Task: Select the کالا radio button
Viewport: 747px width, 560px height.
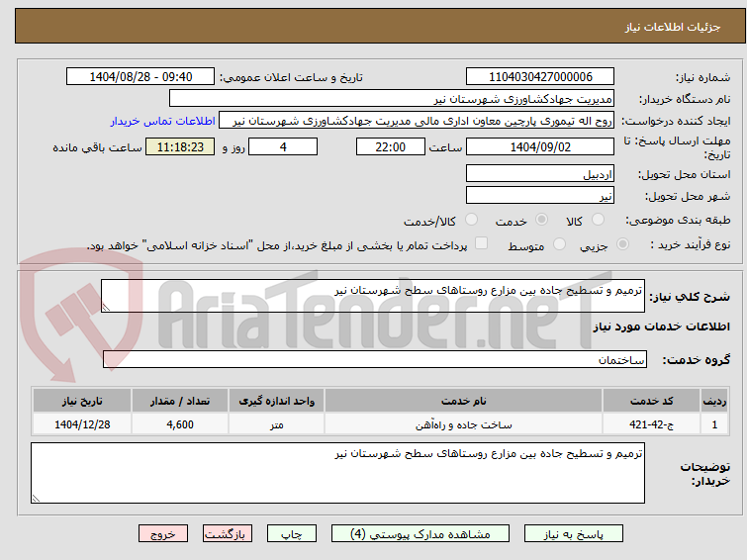Action: [598, 220]
